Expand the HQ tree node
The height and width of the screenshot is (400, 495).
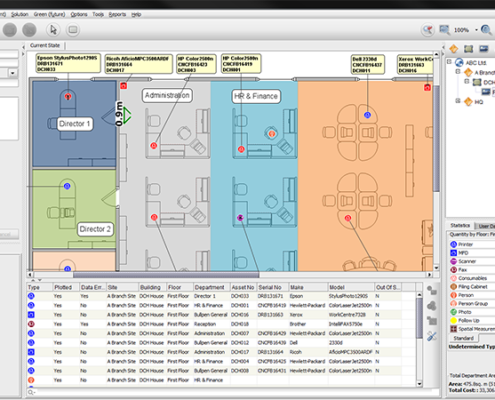point(458,101)
